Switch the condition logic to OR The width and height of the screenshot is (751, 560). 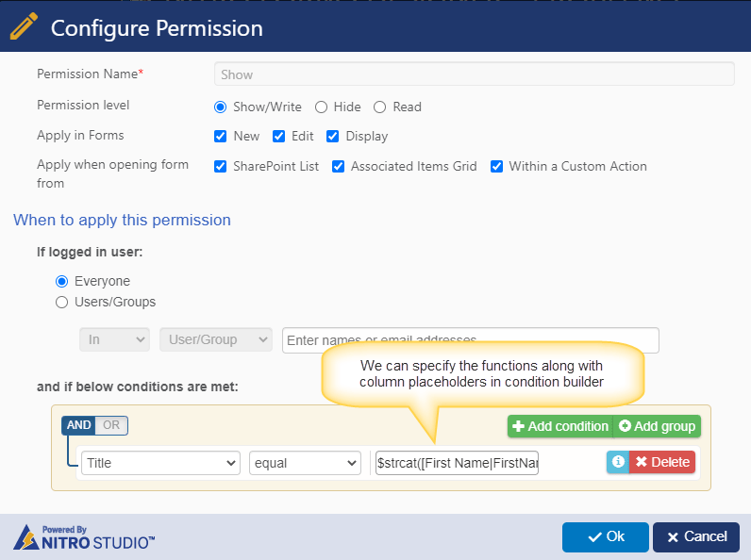111,425
